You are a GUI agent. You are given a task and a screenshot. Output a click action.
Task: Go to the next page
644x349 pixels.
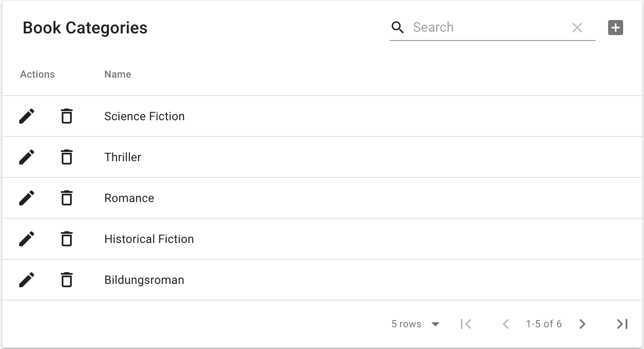pyautogui.click(x=582, y=324)
